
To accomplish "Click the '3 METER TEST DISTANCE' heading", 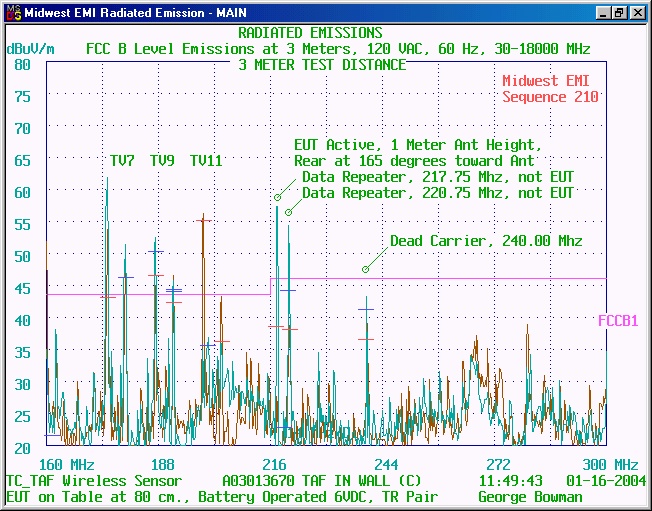I will (x=322, y=64).
